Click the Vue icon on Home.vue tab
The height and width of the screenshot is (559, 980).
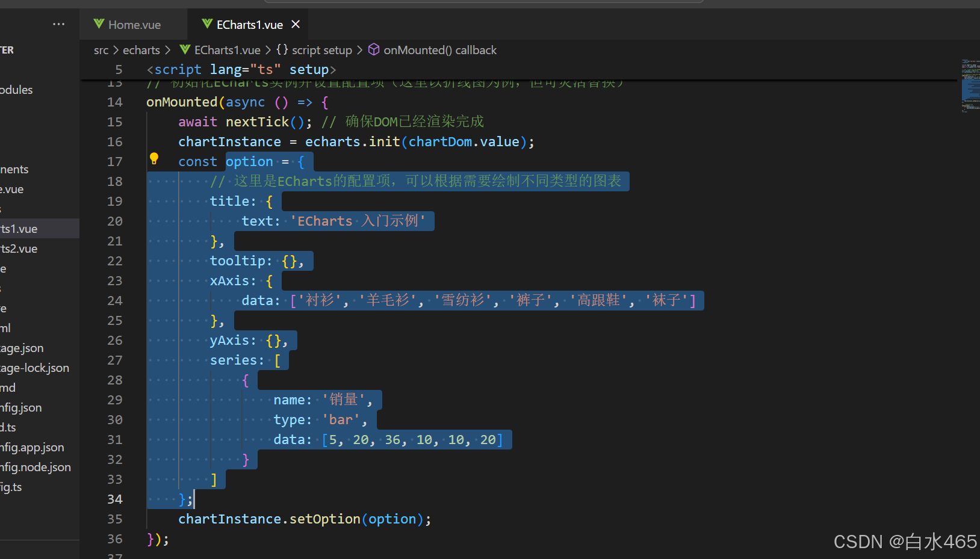(x=99, y=24)
